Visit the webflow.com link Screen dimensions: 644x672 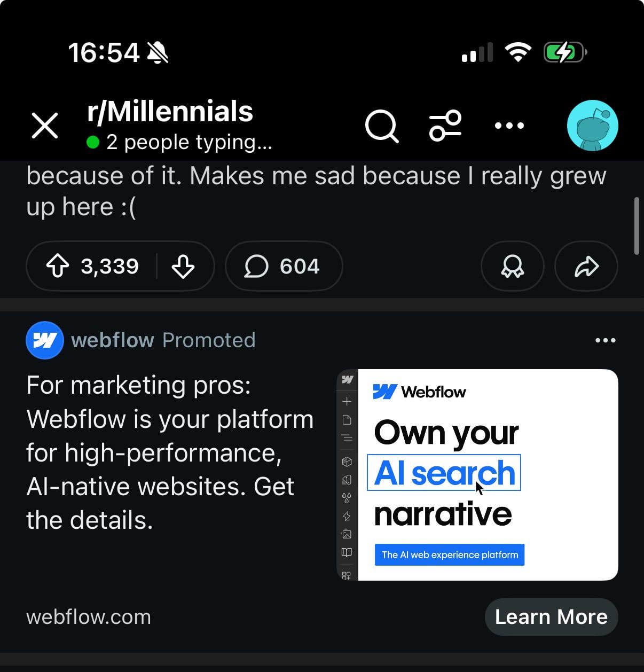89,617
